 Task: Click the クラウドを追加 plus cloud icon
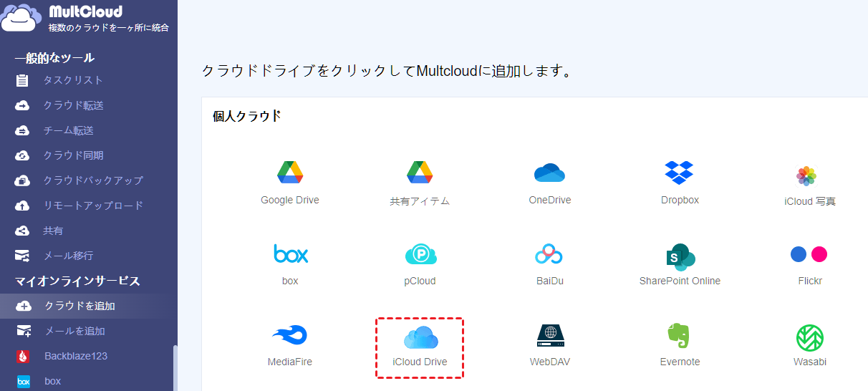23,306
